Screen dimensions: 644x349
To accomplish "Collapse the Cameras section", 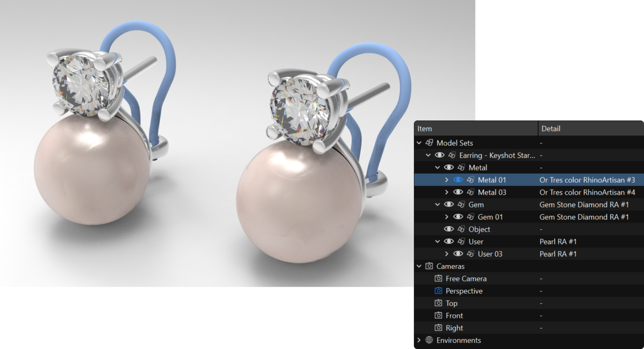I will [x=419, y=266].
